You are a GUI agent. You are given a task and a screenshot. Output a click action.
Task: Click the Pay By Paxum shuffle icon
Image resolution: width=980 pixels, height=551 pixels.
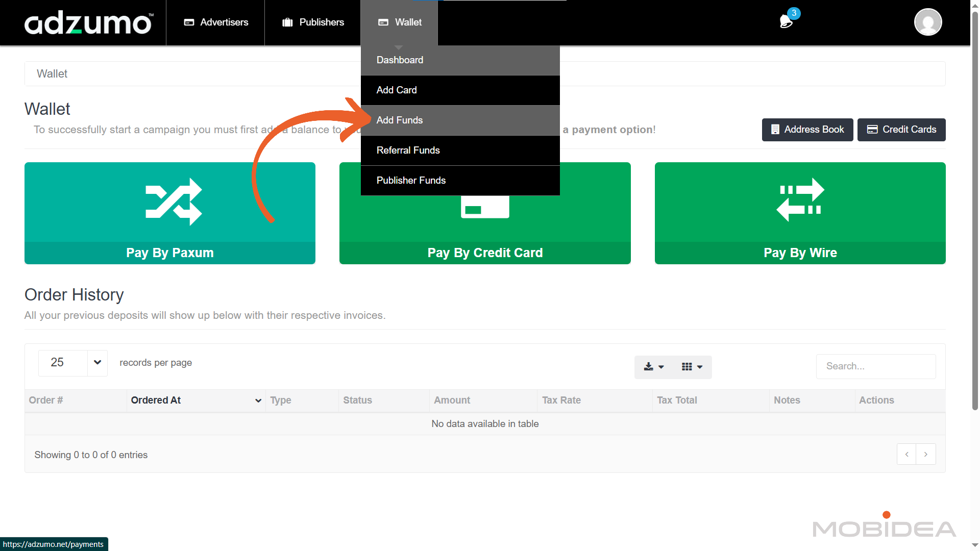[174, 202]
